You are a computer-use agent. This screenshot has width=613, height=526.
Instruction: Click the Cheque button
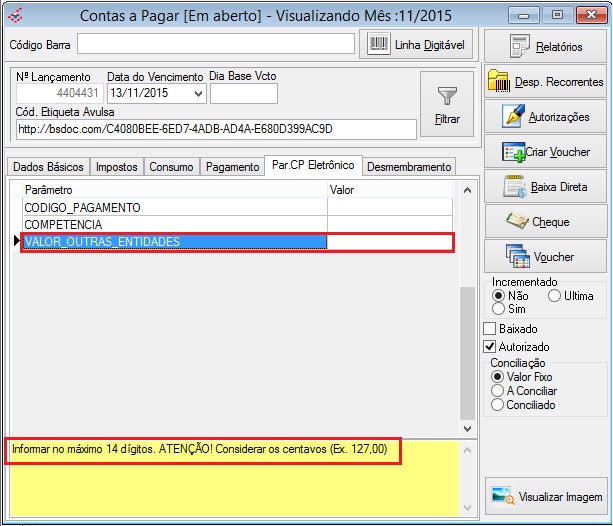(x=545, y=221)
